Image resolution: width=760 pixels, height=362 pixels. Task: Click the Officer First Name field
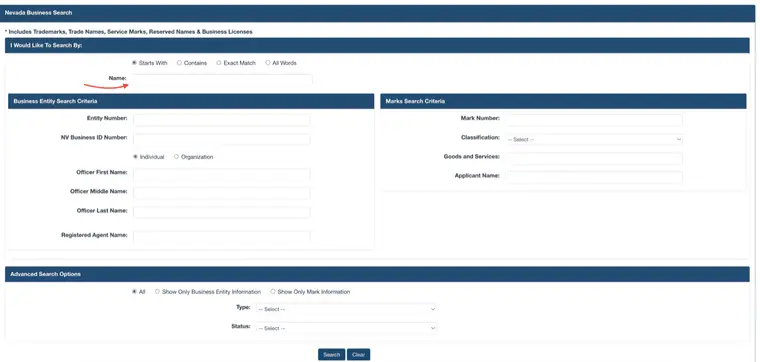point(222,174)
